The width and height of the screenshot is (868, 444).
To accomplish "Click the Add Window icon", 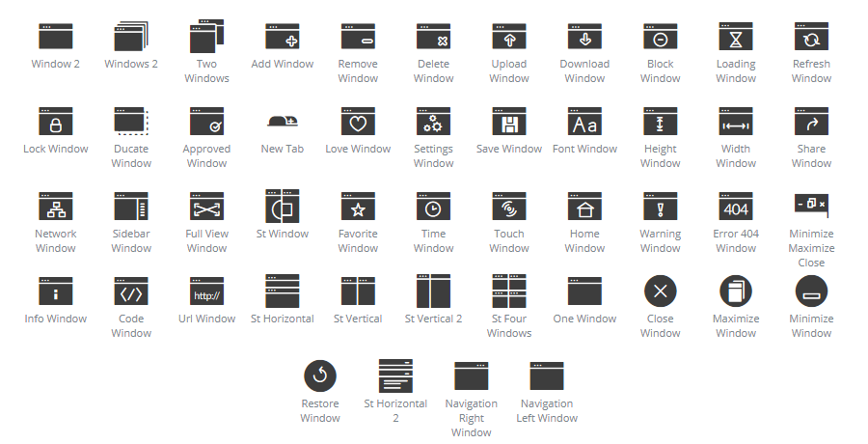I will [x=283, y=37].
